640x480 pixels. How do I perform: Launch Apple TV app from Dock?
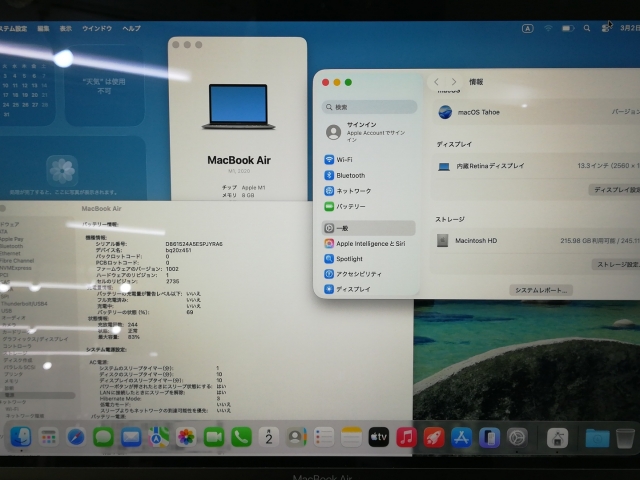379,438
